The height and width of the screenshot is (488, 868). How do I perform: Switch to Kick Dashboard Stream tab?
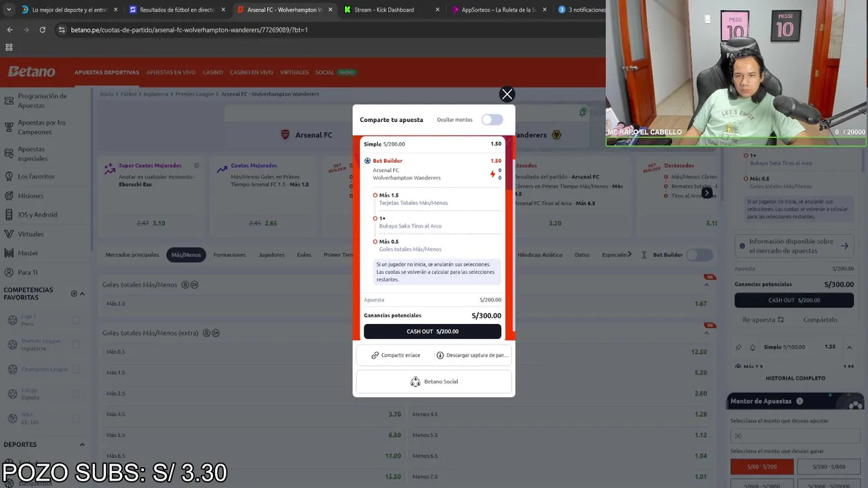pyautogui.click(x=384, y=9)
